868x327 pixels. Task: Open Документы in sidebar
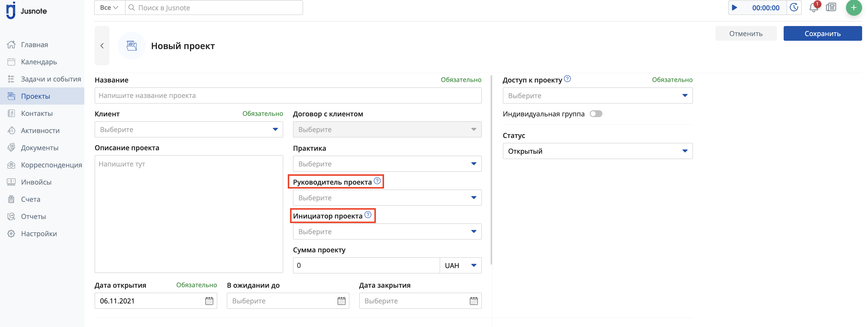point(42,148)
